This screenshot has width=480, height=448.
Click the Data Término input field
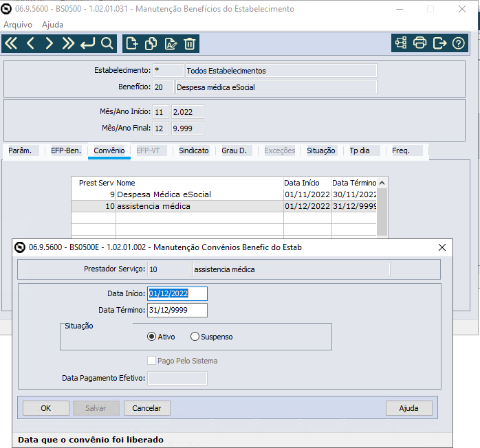[177, 310]
